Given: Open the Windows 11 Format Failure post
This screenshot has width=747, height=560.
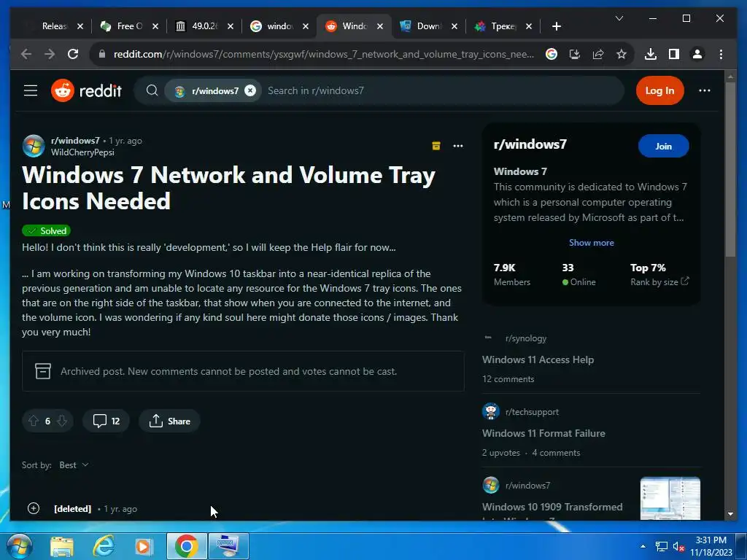Looking at the screenshot, I should tap(543, 433).
